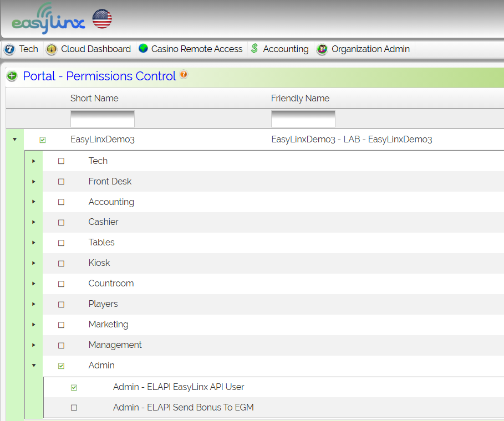Image resolution: width=504 pixels, height=421 pixels.
Task: Click the Accounting dollar sign icon
Action: 254,49
